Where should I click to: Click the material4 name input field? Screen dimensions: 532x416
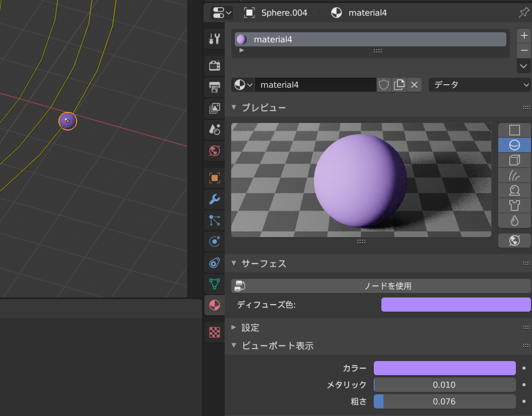315,85
